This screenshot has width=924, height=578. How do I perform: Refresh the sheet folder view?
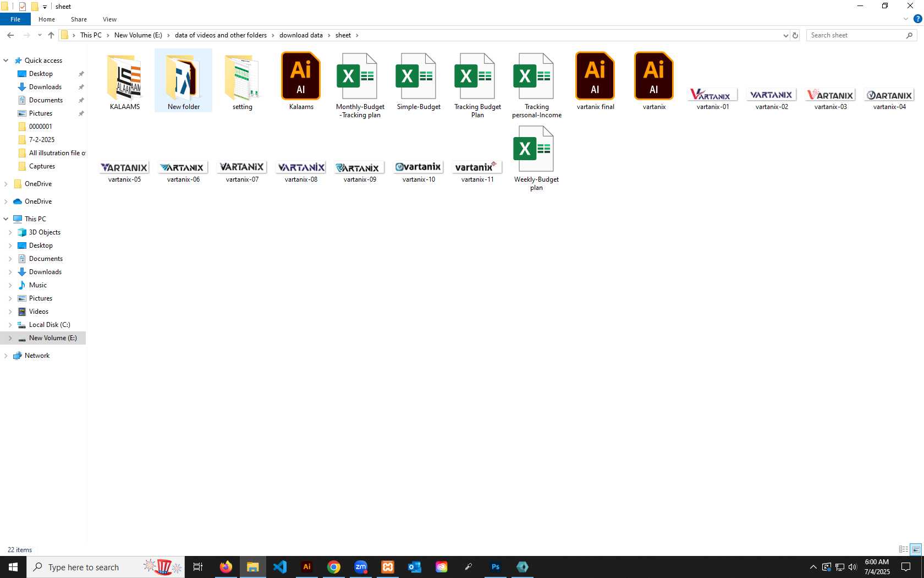(x=795, y=35)
